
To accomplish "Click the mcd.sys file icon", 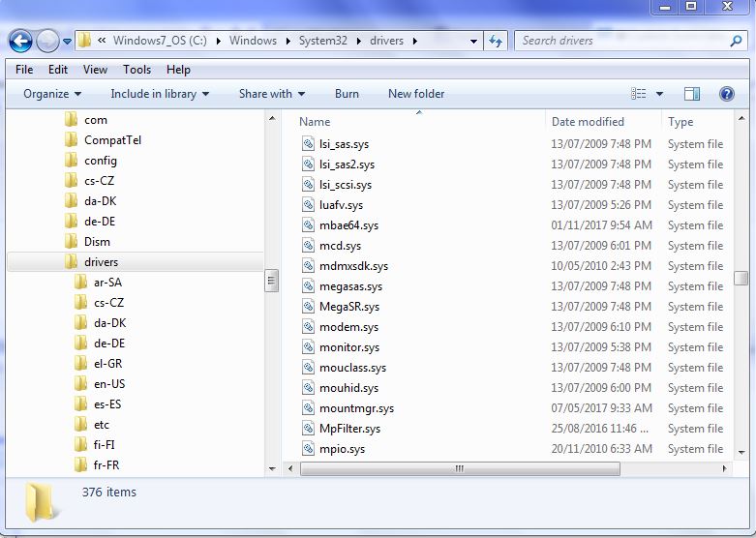I will click(x=308, y=245).
